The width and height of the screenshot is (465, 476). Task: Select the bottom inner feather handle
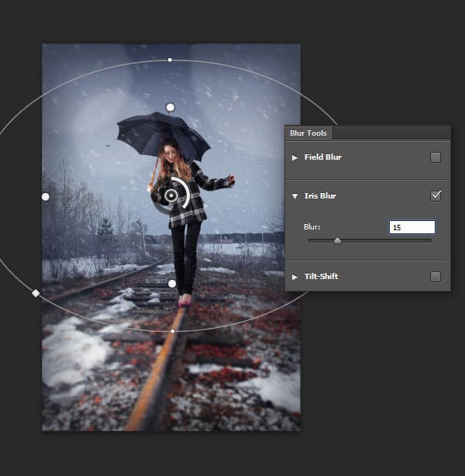click(172, 284)
